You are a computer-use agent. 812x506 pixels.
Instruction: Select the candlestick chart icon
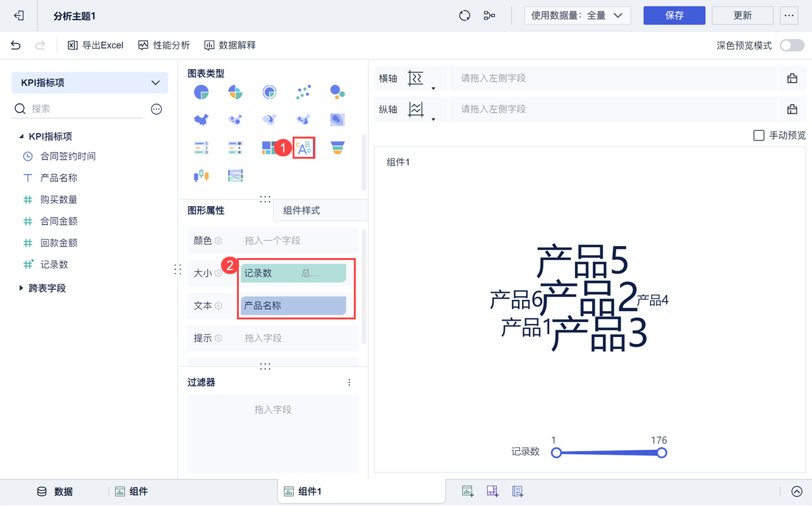click(x=202, y=175)
